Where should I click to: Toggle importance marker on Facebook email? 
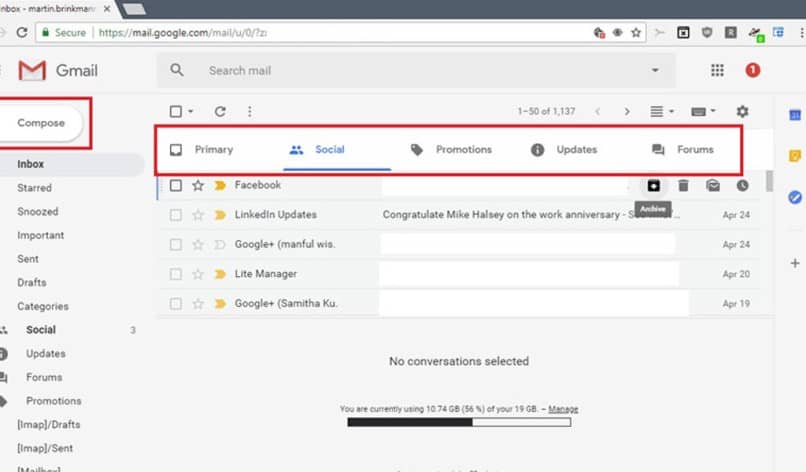pyautogui.click(x=220, y=185)
